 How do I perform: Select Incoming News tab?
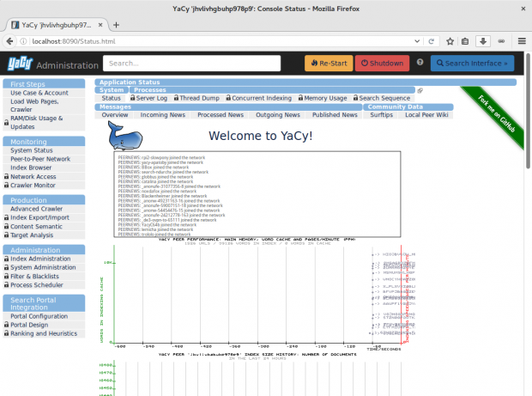[x=163, y=115]
